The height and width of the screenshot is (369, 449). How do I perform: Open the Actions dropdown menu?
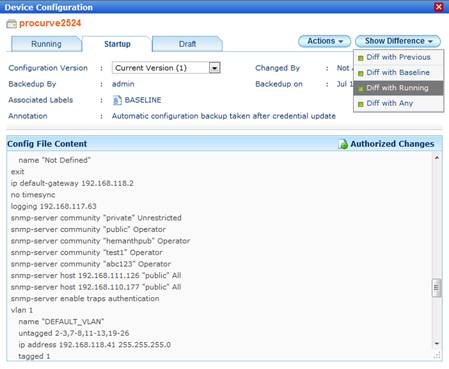tap(324, 41)
